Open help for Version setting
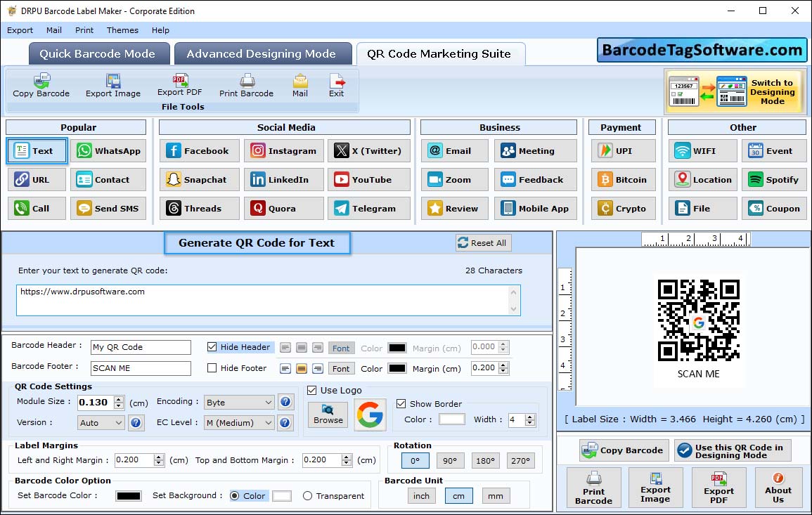Viewport: 812px width, 515px height. 136,422
